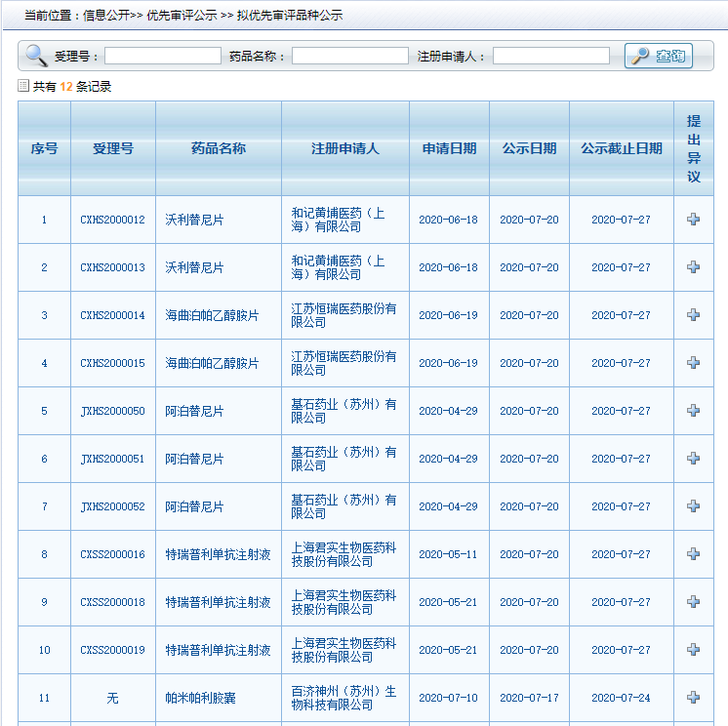This screenshot has width=728, height=726.
Task: Select acceptance number CXSS2000018
Action: click(113, 602)
